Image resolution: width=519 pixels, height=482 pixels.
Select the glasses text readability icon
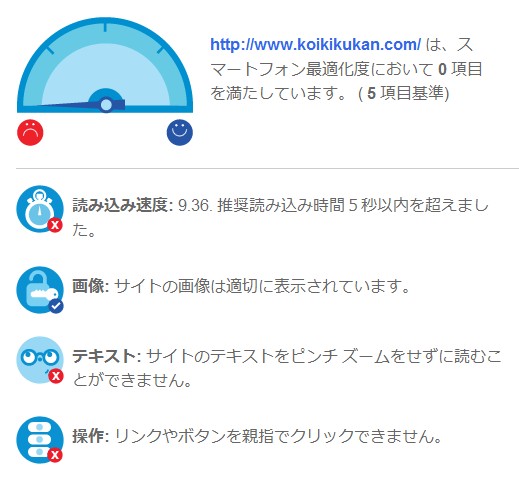tap(40, 360)
